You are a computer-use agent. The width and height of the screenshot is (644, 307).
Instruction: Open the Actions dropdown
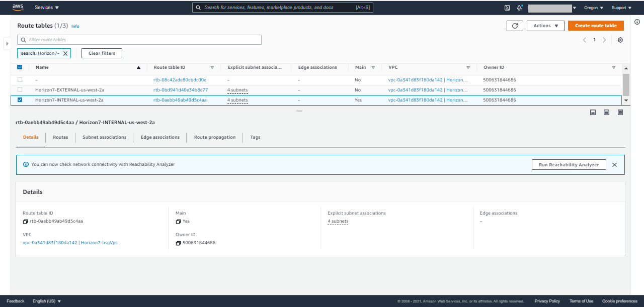(545, 26)
